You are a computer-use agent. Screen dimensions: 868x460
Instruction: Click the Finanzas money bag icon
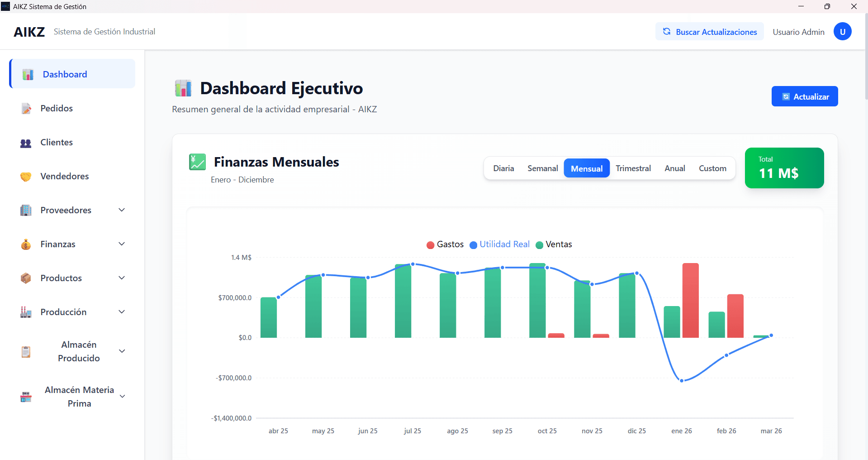click(26, 244)
